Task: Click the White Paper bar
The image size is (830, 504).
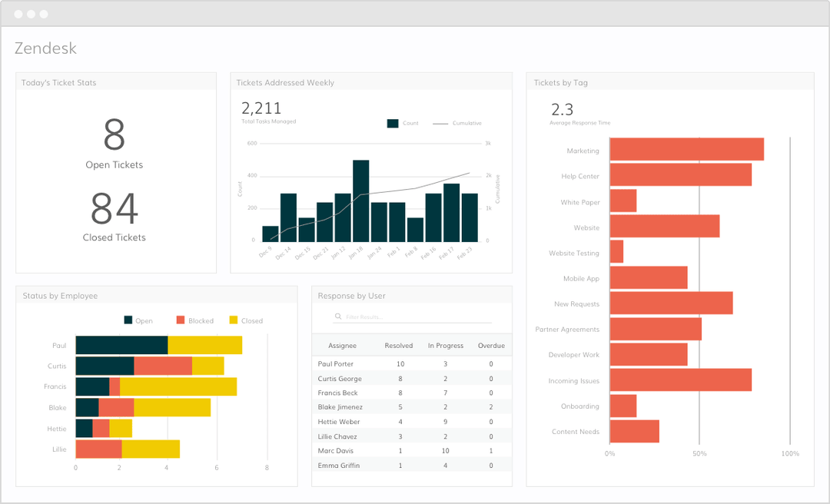Action: pyautogui.click(x=623, y=201)
